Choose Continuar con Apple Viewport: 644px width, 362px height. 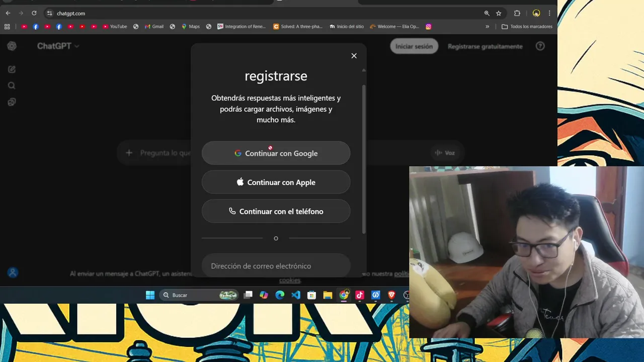pyautogui.click(x=276, y=182)
